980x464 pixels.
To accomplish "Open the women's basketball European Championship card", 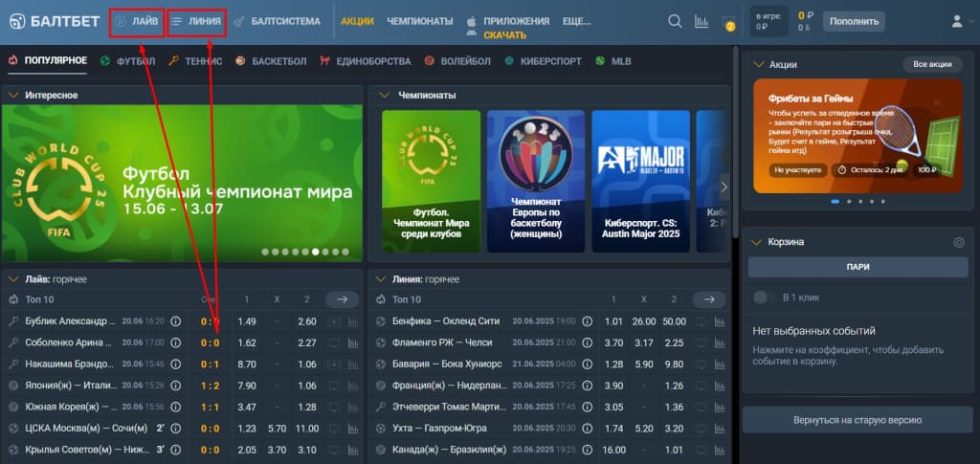I will (x=536, y=181).
